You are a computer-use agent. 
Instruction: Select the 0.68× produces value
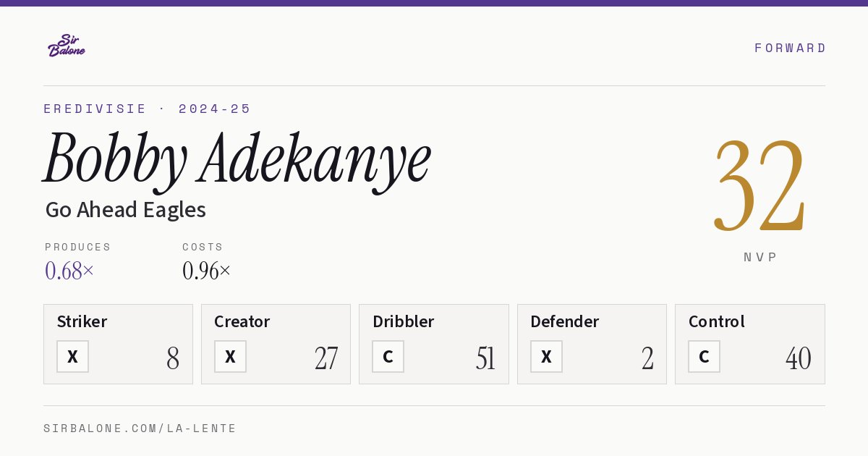pos(69,271)
